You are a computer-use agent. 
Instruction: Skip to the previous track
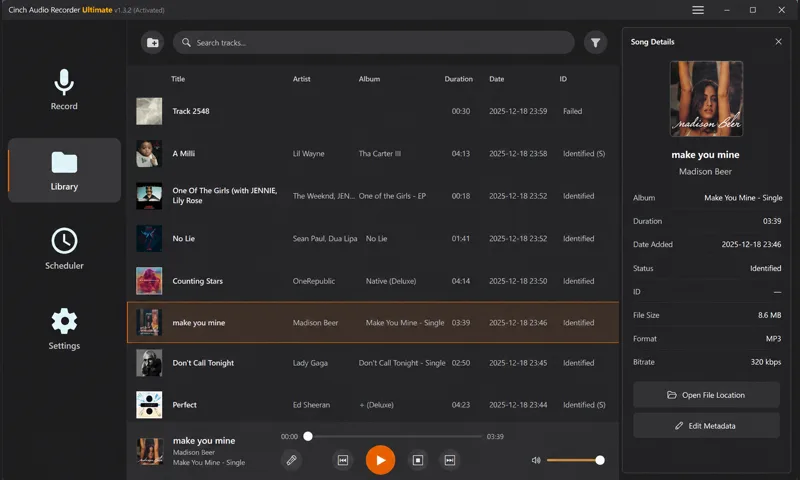[x=343, y=461]
